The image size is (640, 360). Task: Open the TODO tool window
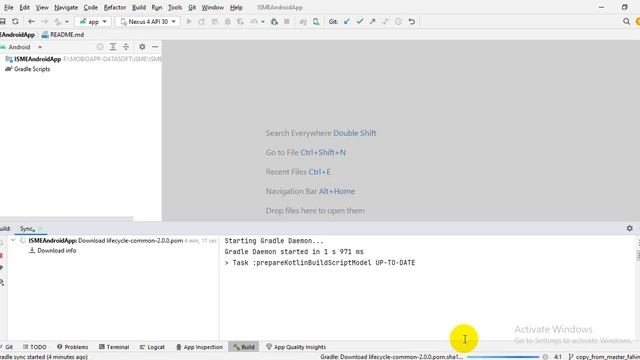pyautogui.click(x=35, y=347)
